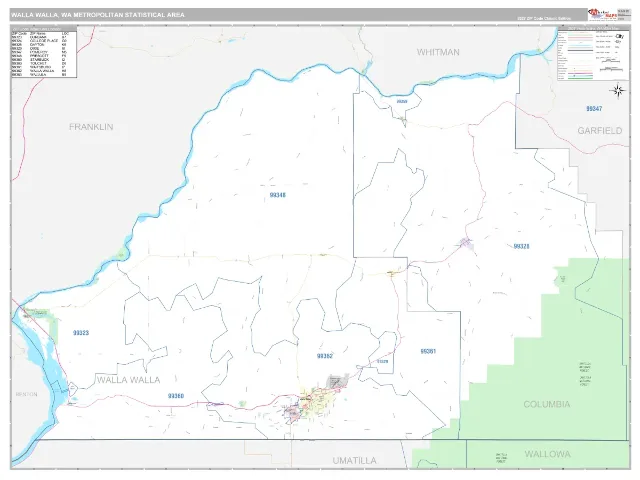This screenshot has height=480, width=640.
Task: Click the thick dark gray line sample in the legend
Action: coord(580,51)
